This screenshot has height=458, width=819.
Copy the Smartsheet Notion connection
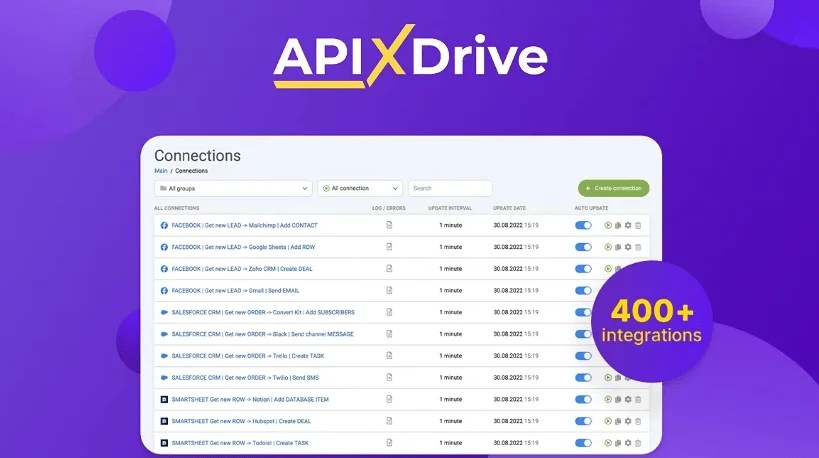618,399
